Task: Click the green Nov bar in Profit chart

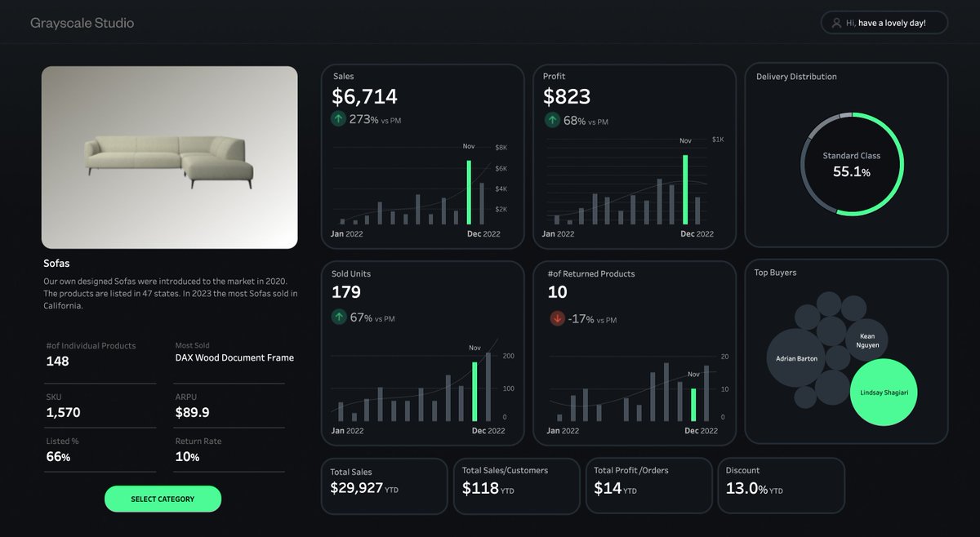Action: click(x=686, y=189)
